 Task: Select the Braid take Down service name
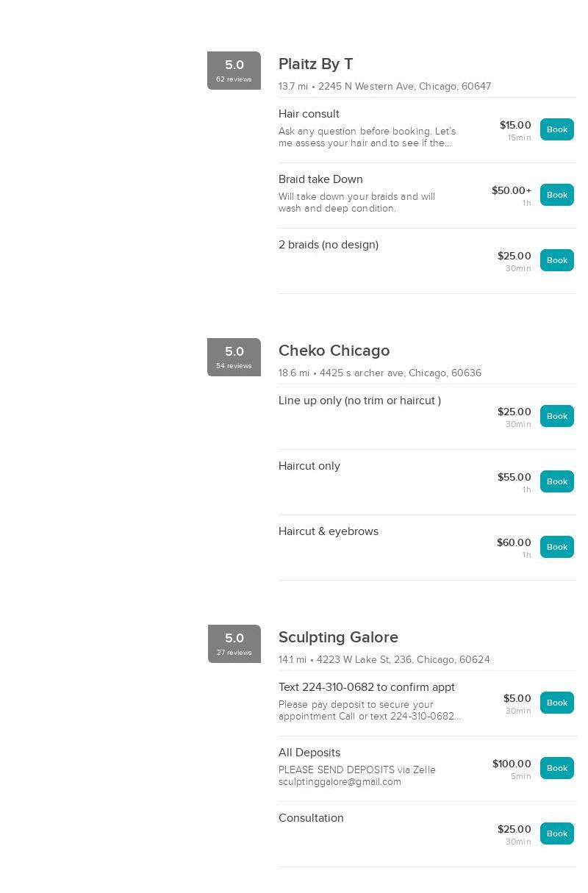tap(320, 179)
